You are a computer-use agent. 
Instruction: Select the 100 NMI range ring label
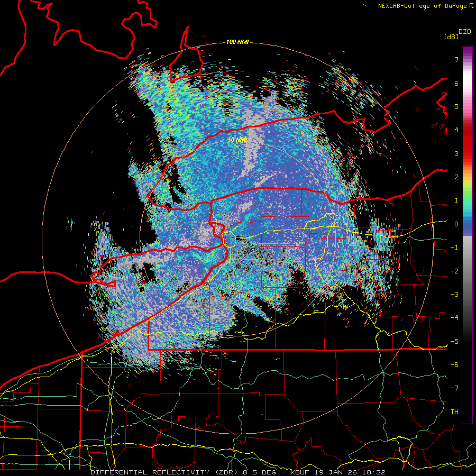[x=237, y=42]
